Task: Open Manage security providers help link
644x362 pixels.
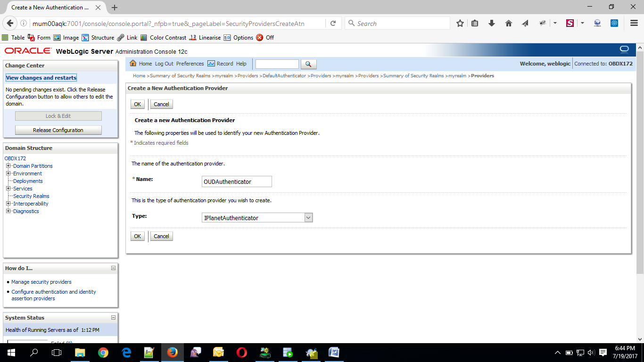Action: tap(41, 282)
